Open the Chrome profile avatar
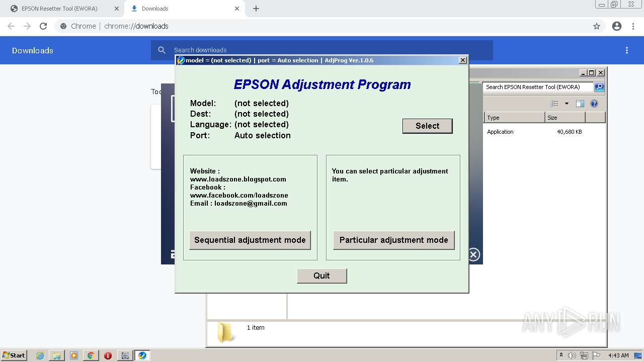 coord(617,26)
